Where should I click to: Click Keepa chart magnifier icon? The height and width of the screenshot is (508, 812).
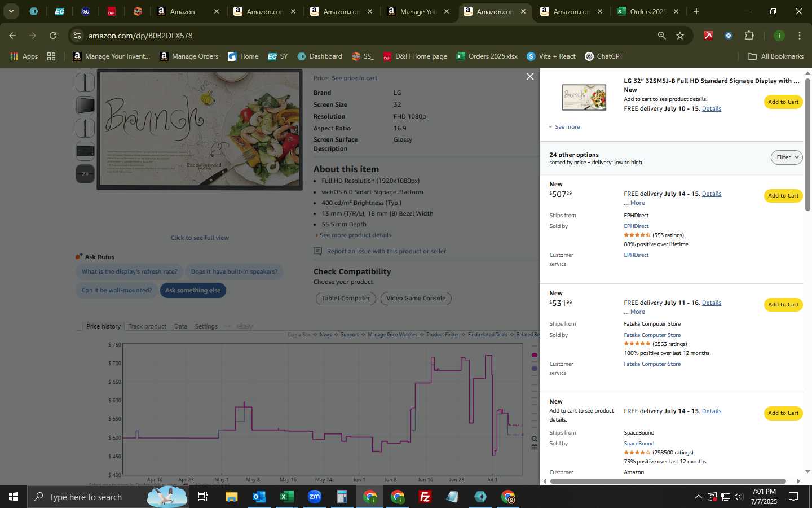[x=534, y=439]
